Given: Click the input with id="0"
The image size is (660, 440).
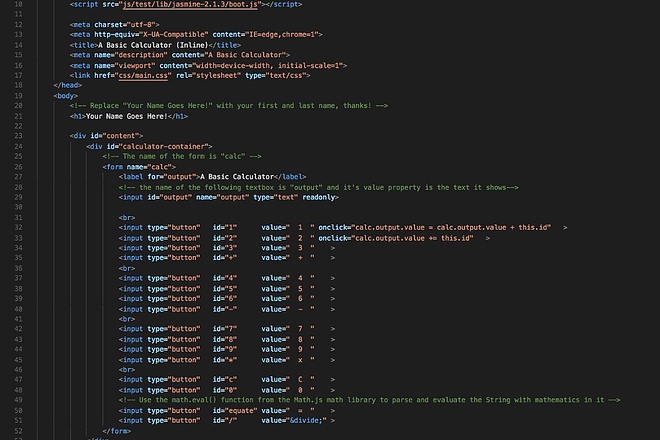Looking at the screenshot, I should [226, 390].
